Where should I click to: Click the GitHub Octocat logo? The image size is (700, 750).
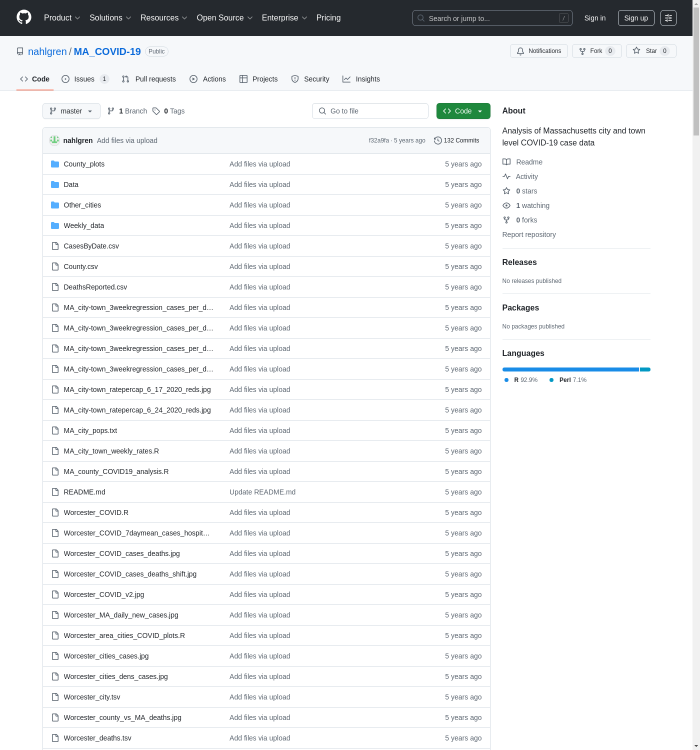pyautogui.click(x=24, y=17)
